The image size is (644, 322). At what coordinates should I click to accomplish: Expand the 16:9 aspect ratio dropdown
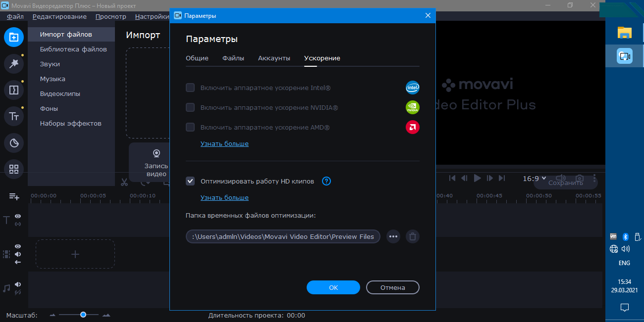pos(535,179)
